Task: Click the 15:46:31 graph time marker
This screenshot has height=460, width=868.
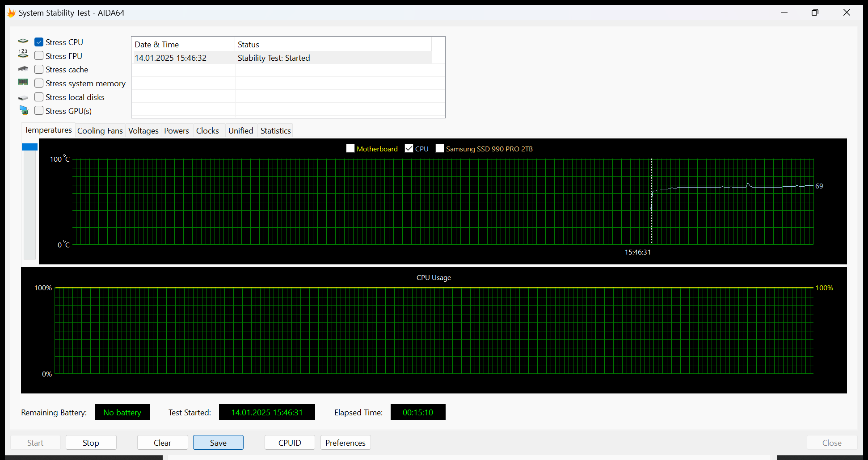Action: (637, 252)
